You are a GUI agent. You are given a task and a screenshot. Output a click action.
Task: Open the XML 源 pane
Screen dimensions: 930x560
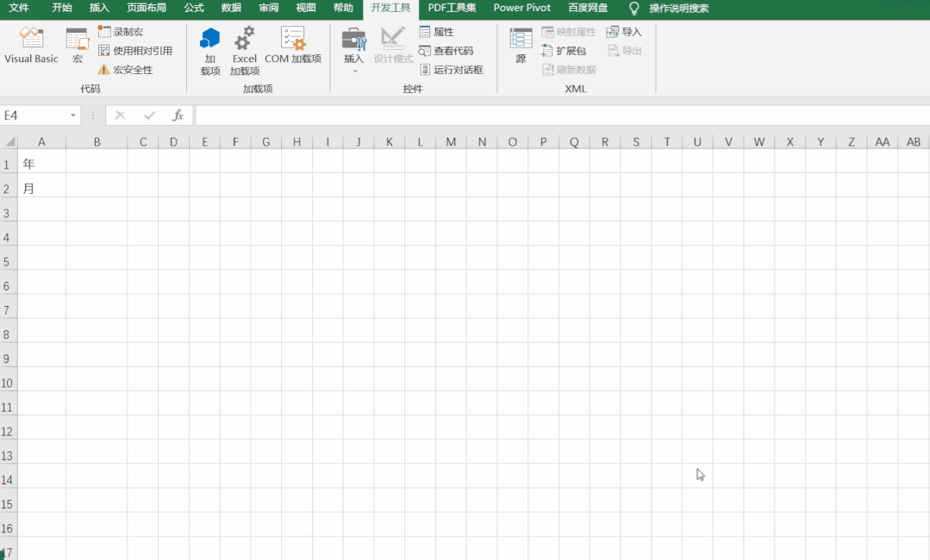click(521, 46)
